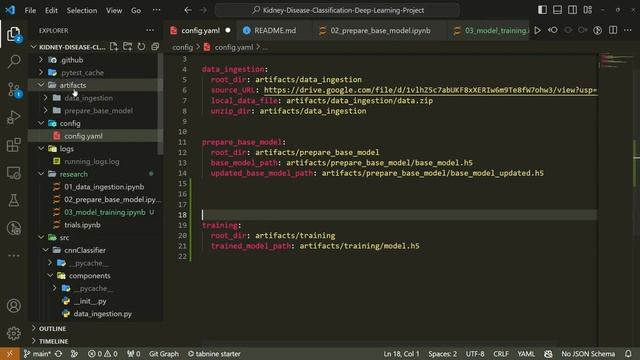Switch to the 03_model_training tab
This screenshot has height=360, width=640.
click(x=490, y=30)
